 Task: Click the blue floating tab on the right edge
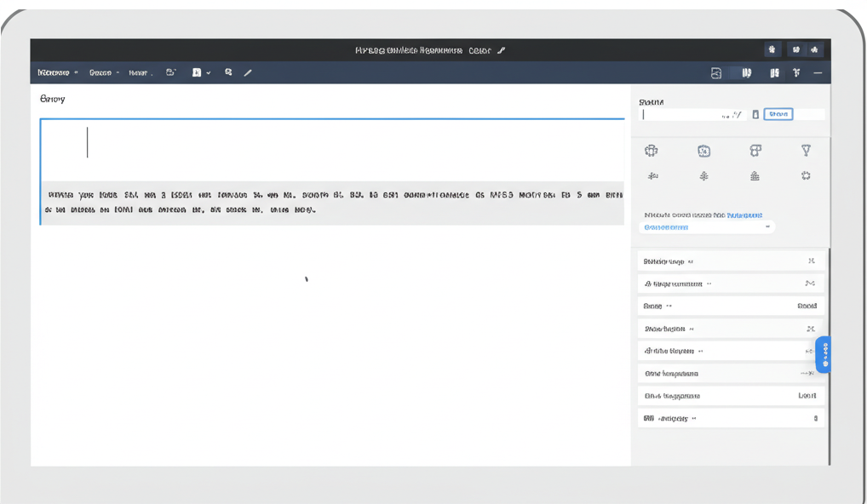(x=823, y=354)
